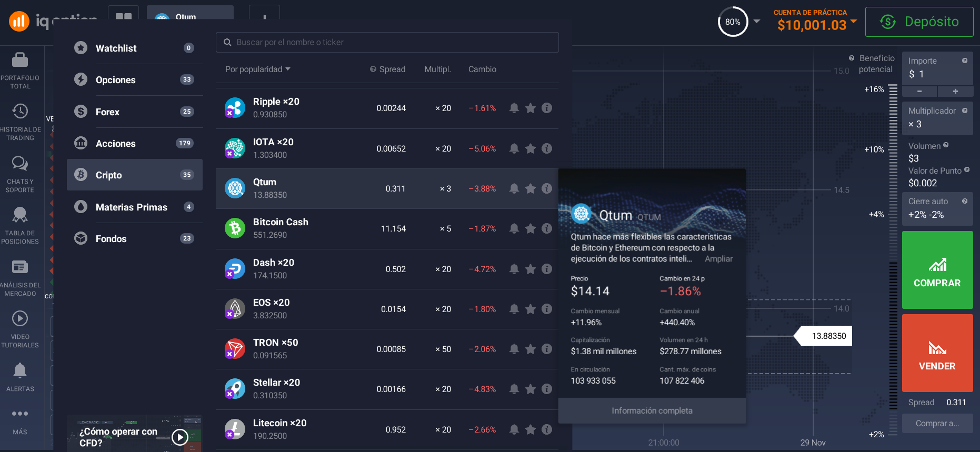
Task: Add EOS x20 to watchlist star
Action: click(x=531, y=309)
